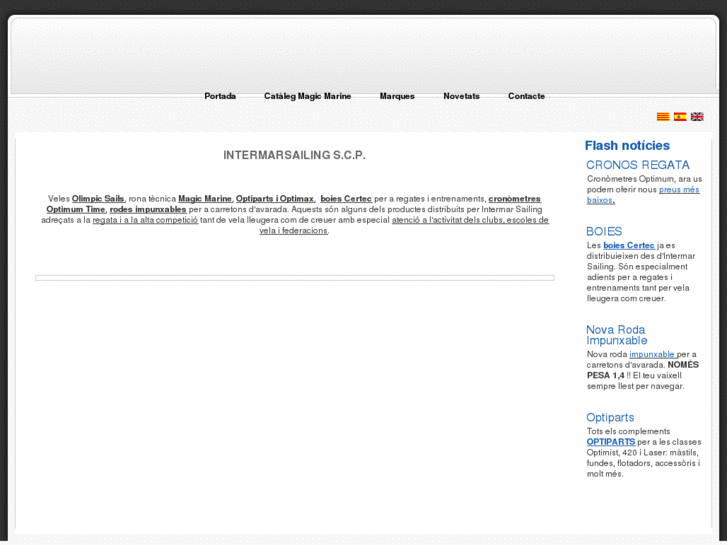Open boies Certec link in main paragraph

point(346,199)
